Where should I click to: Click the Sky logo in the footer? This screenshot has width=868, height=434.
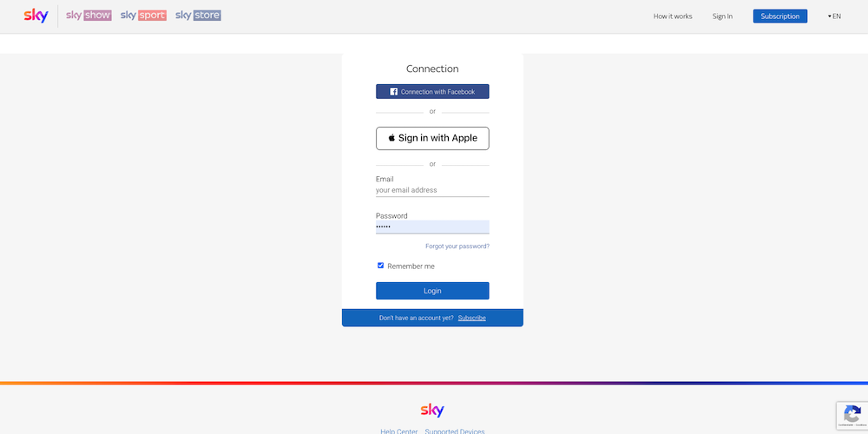432,411
